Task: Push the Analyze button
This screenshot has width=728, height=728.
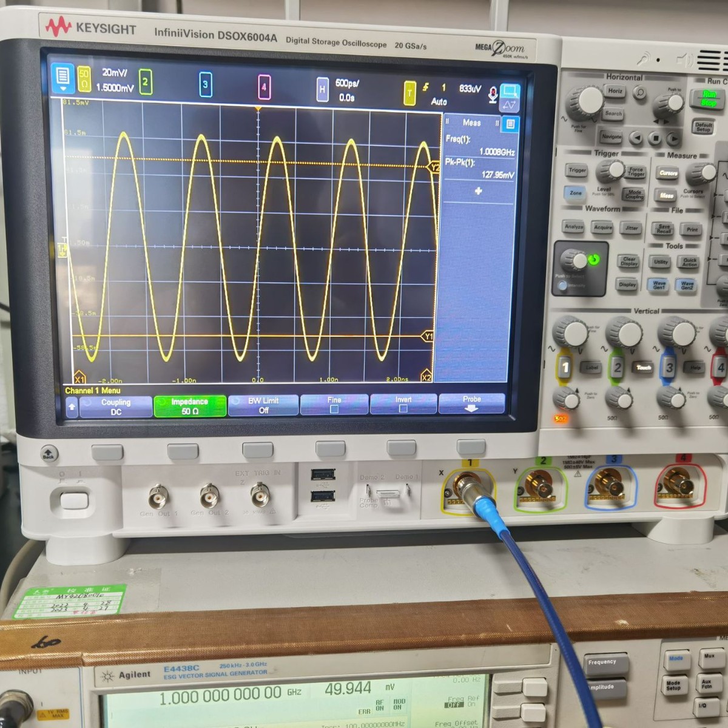Action: (x=574, y=227)
